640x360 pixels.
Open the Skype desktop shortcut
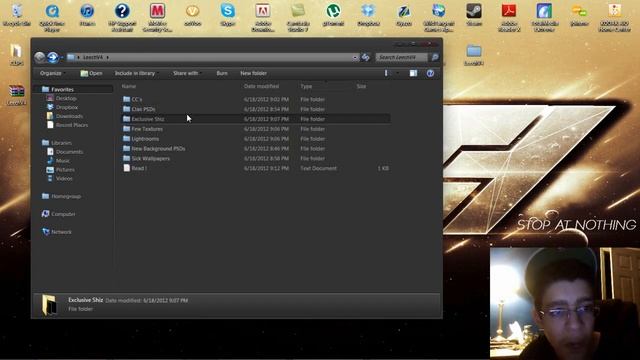(x=228, y=14)
